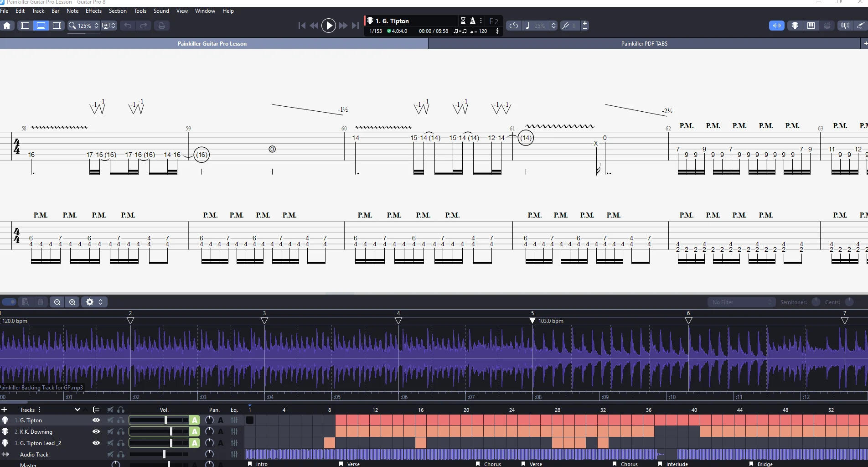Redo the last action
Screen dimensions: 868x467
click(144, 26)
